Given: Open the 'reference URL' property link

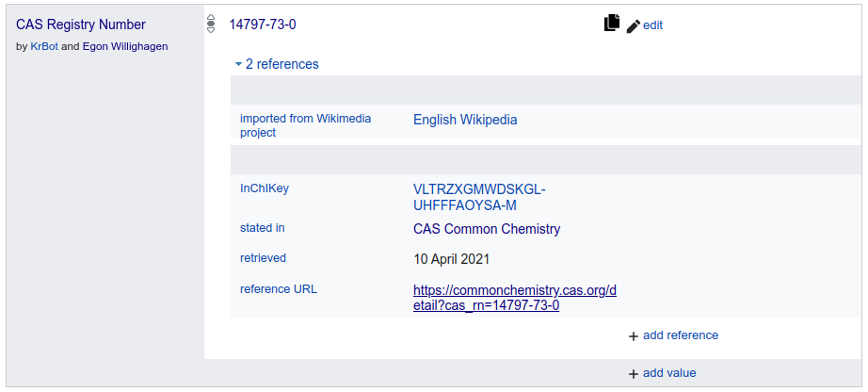Looking at the screenshot, I should click(x=279, y=289).
